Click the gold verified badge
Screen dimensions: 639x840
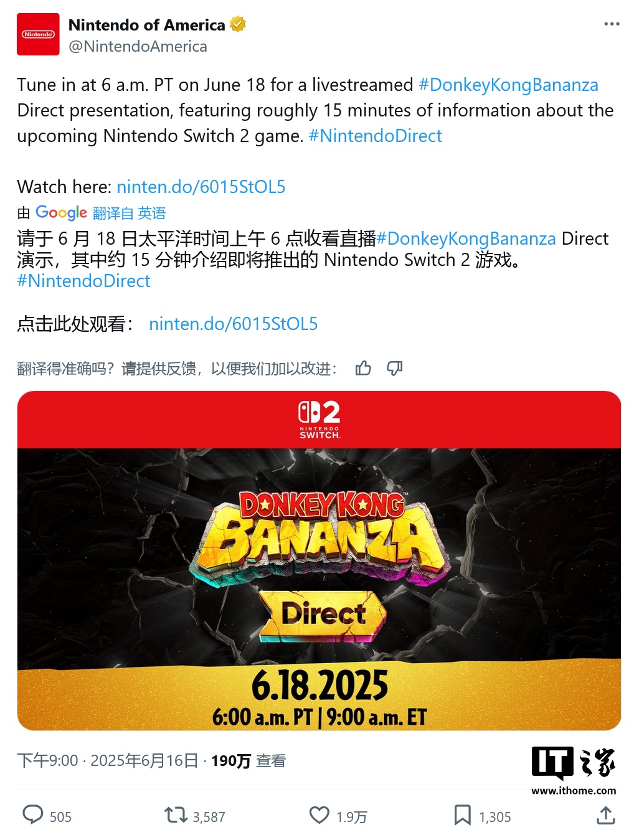click(238, 24)
